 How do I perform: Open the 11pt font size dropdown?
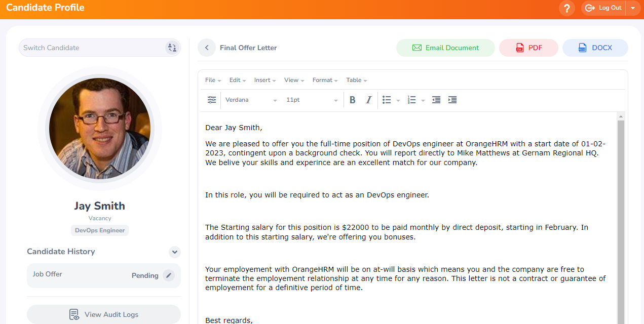[312, 100]
